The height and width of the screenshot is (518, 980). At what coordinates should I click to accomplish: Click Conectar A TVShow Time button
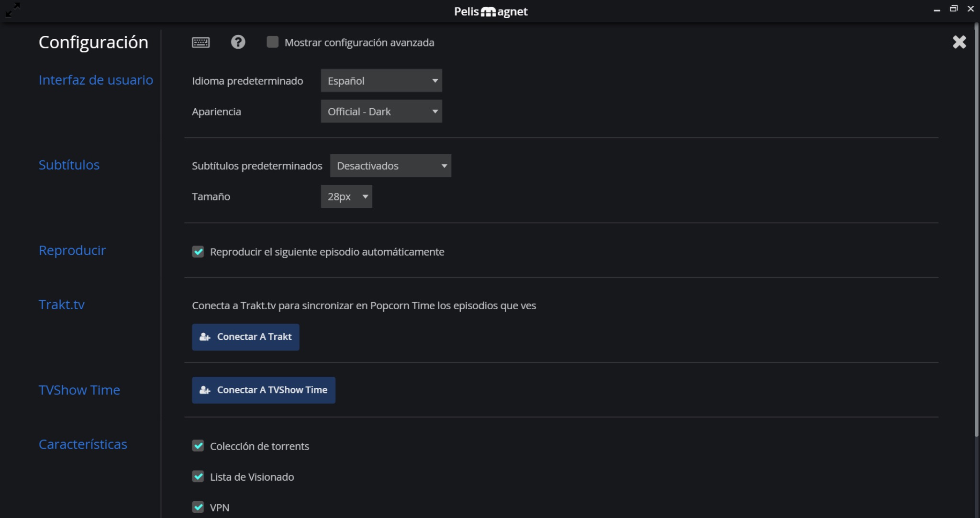(263, 390)
